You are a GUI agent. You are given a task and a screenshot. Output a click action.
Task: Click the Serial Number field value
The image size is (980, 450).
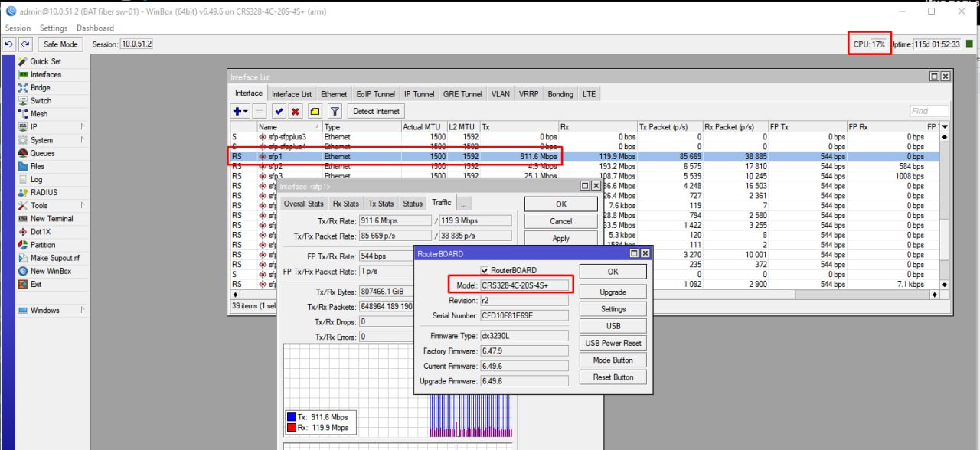[524, 315]
